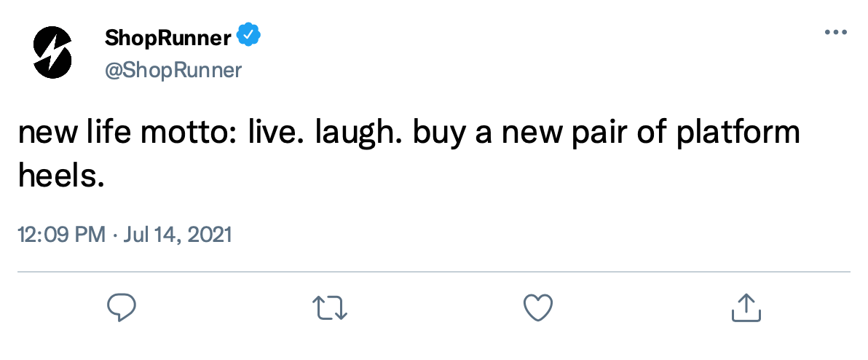Click the ShopRunner display name
The width and height of the screenshot is (868, 360).
point(168,36)
